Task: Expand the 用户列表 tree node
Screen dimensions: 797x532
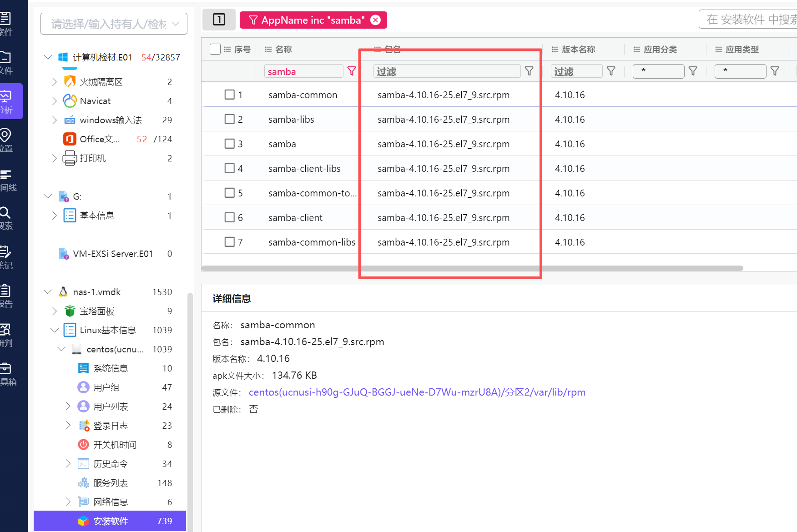Action: (68, 407)
